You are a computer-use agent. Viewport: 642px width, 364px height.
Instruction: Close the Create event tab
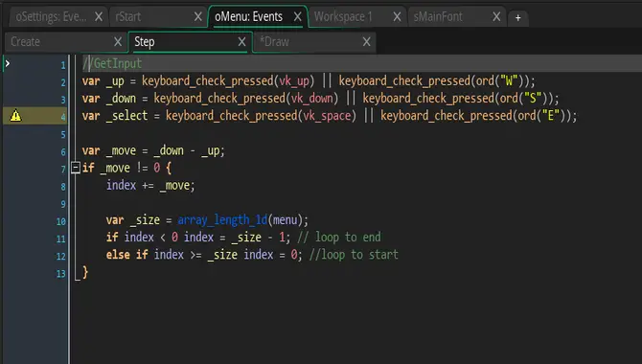click(x=118, y=42)
